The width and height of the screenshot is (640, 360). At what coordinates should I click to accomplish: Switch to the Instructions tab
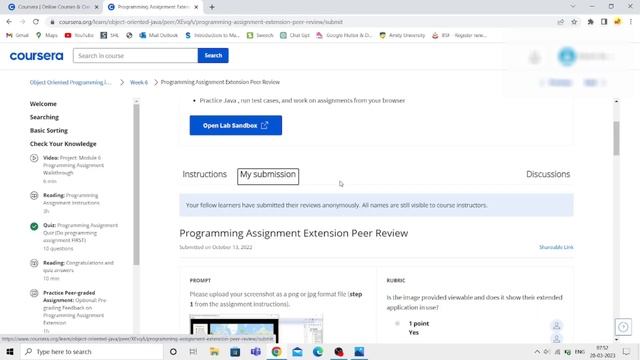pyautogui.click(x=204, y=174)
